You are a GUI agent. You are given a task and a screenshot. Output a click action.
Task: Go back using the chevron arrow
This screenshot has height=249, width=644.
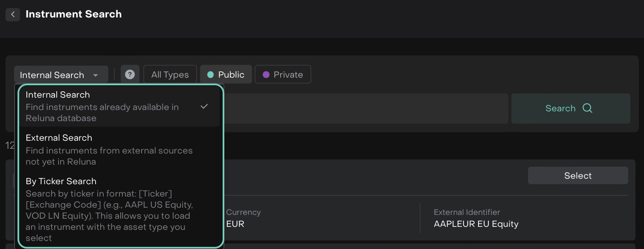pos(13,14)
